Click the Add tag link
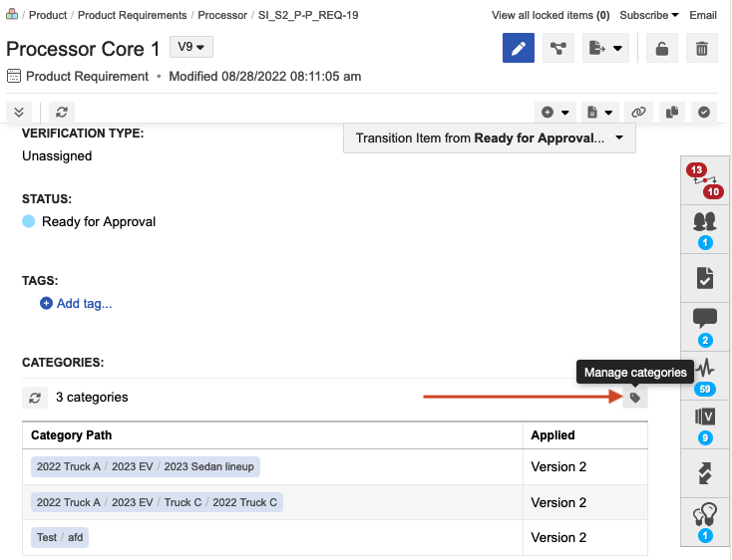Screen dimensions: 732x560 tap(77, 304)
